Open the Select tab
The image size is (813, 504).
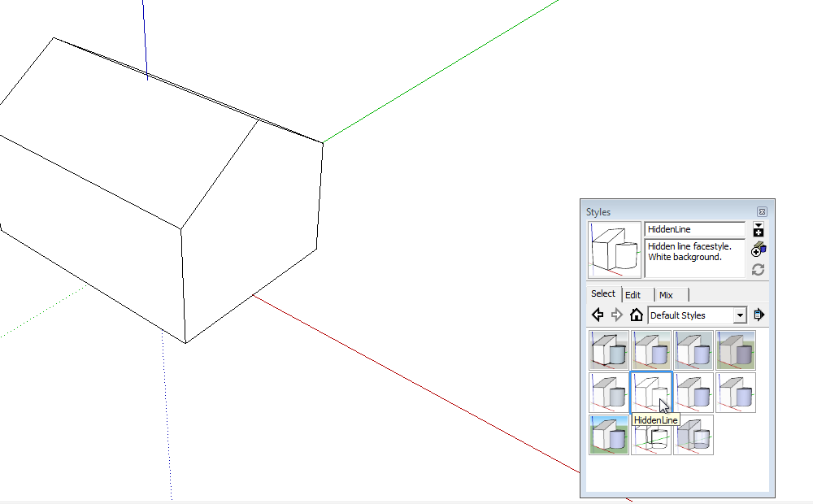tap(603, 294)
